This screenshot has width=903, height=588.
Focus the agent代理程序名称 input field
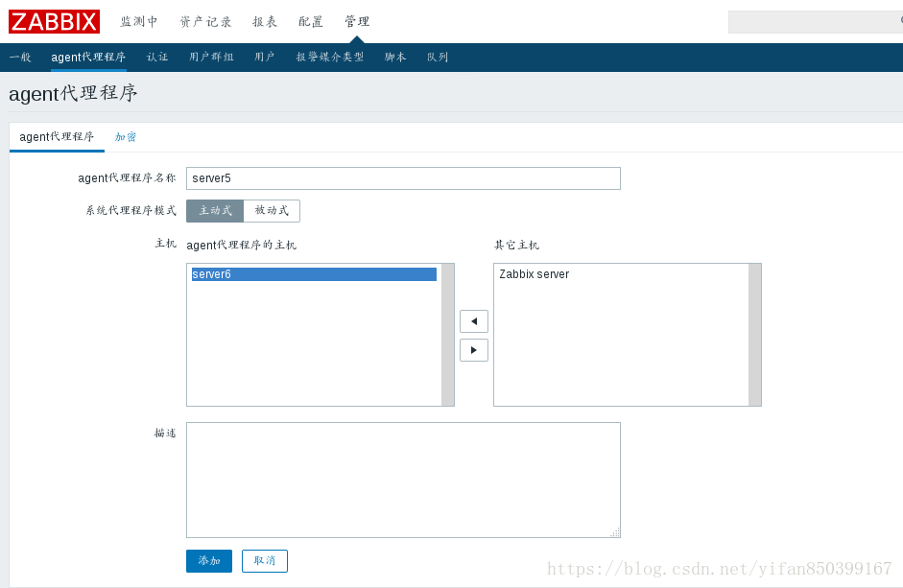[403, 178]
